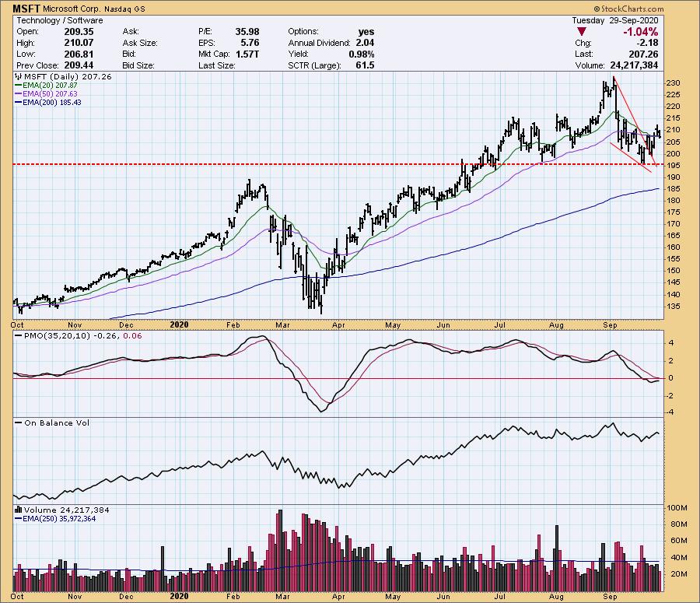Click the OHLC bar icon beside MSFT (Daily)
Viewport: 700px width, 603px height.
[x=19, y=76]
